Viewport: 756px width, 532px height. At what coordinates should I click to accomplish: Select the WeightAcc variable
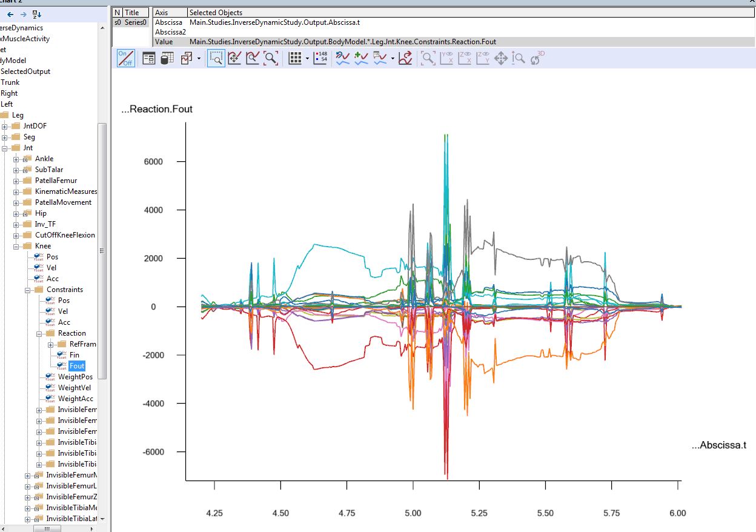(x=76, y=399)
